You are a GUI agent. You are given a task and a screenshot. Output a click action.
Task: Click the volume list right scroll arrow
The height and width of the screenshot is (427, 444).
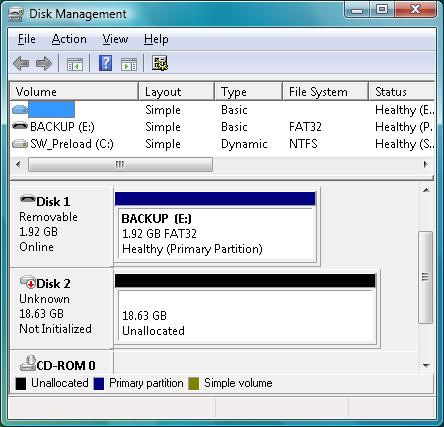click(425, 164)
